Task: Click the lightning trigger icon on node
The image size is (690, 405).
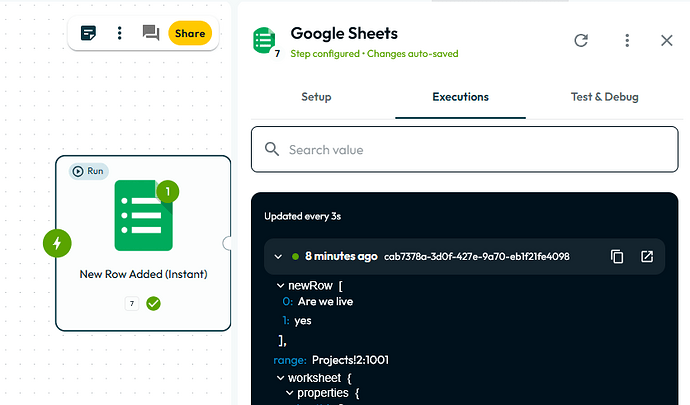Action: coord(57,243)
